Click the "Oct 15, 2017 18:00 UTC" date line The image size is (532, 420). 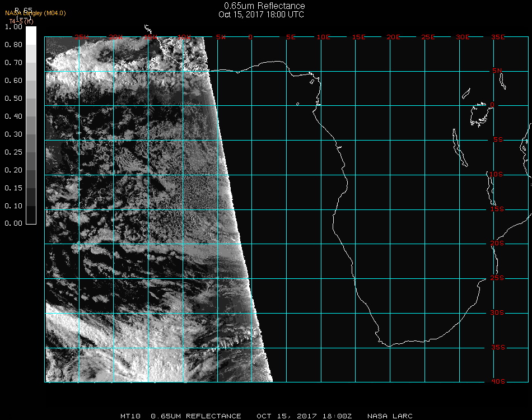(262, 15)
